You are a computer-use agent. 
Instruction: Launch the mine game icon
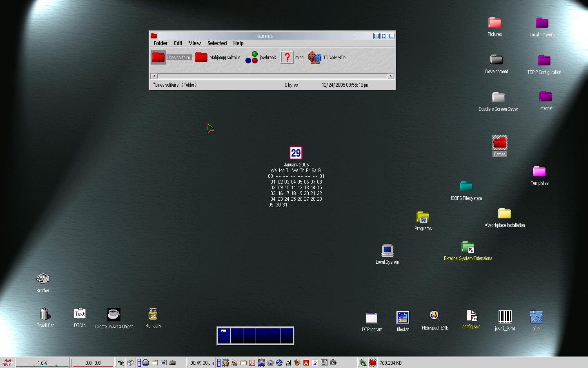(x=287, y=58)
